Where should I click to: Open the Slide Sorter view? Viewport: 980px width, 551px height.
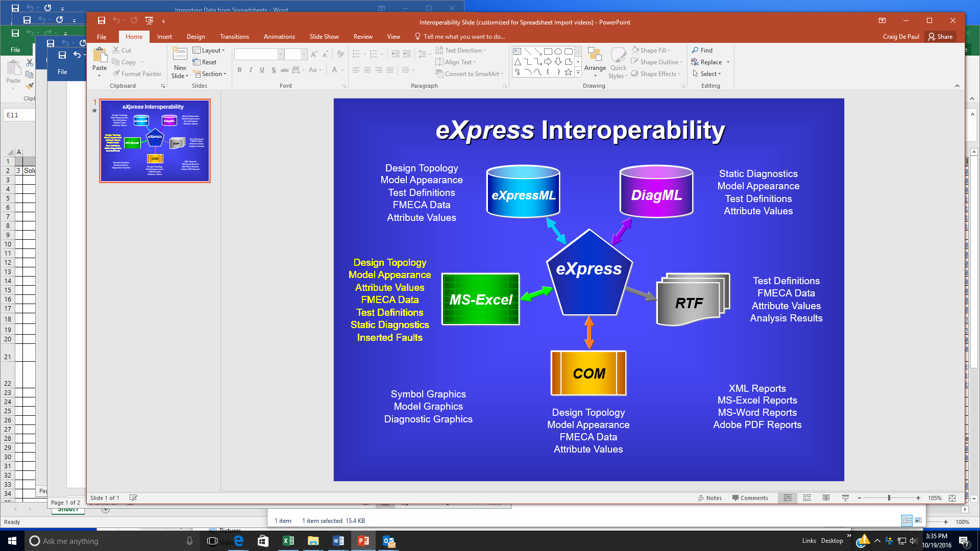point(807,498)
